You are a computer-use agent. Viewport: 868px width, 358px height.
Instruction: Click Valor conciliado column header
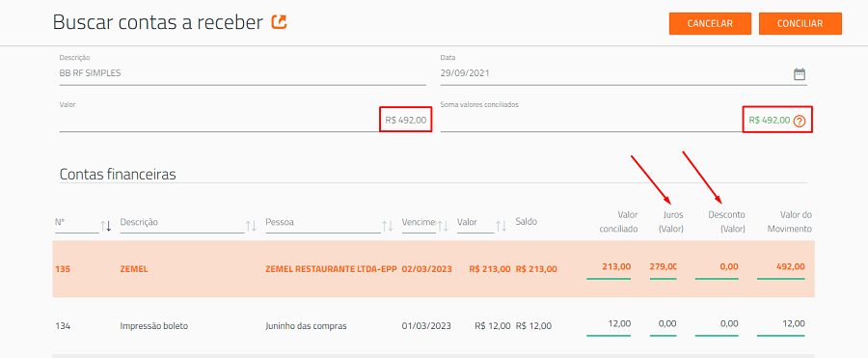(x=618, y=222)
